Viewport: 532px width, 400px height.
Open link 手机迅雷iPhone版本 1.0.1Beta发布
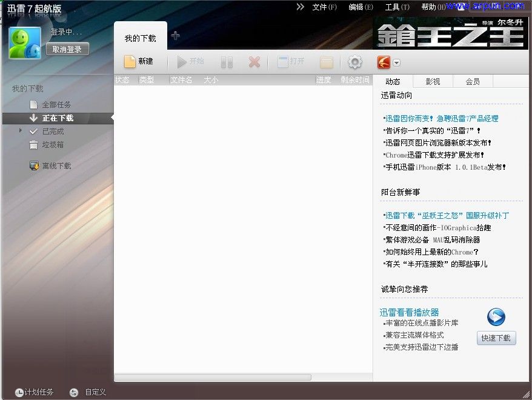pos(445,167)
